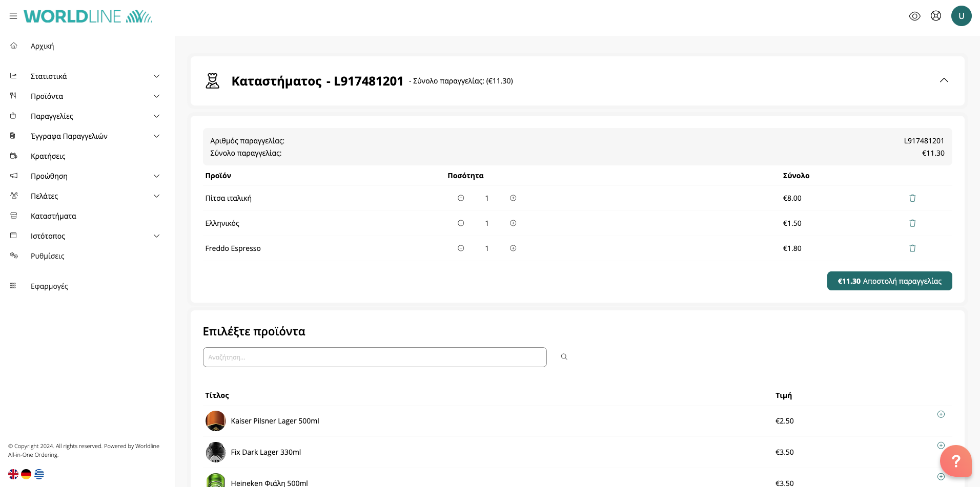Go to Καταστήματα in the sidebar

point(53,216)
